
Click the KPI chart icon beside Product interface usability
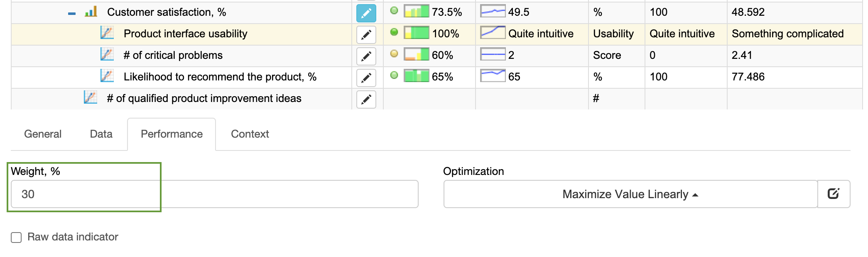pyautogui.click(x=108, y=33)
